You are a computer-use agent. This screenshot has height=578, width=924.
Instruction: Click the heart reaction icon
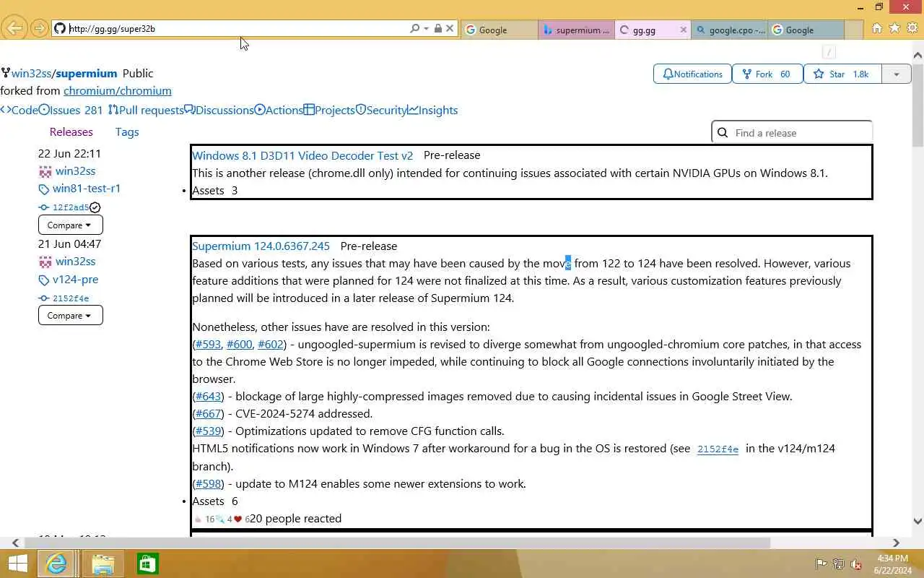click(237, 519)
